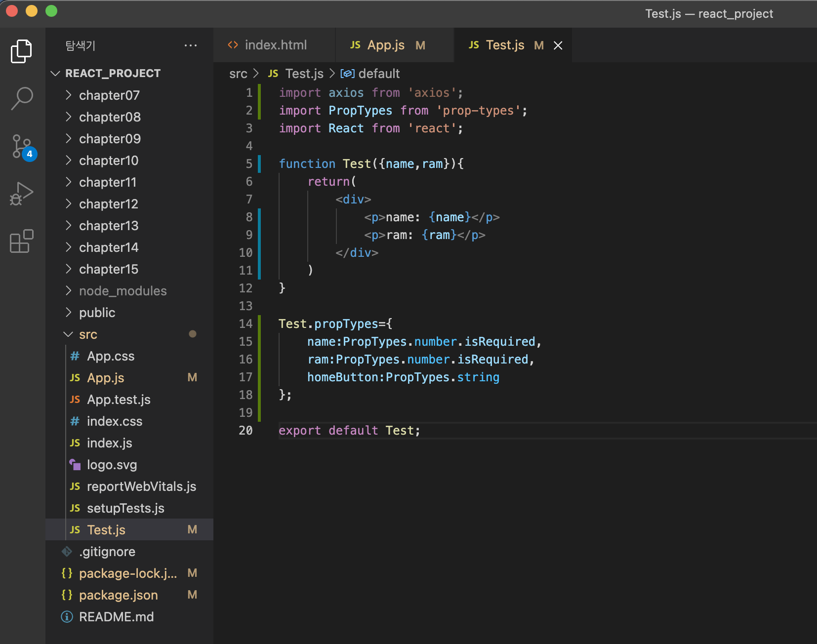Open README.md in the explorer

click(x=116, y=617)
